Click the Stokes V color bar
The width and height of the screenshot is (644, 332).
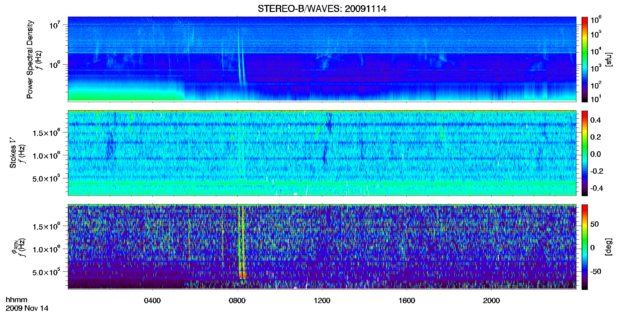585,153
